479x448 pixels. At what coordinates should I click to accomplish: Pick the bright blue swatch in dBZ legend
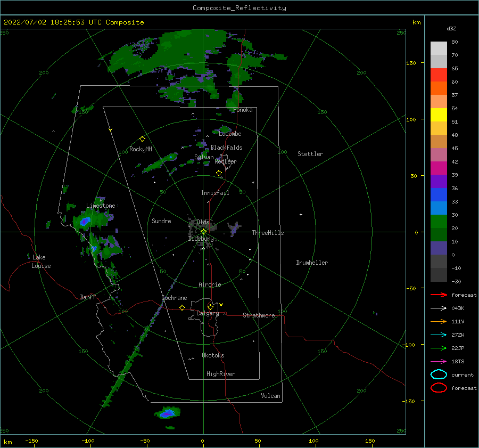439,194
